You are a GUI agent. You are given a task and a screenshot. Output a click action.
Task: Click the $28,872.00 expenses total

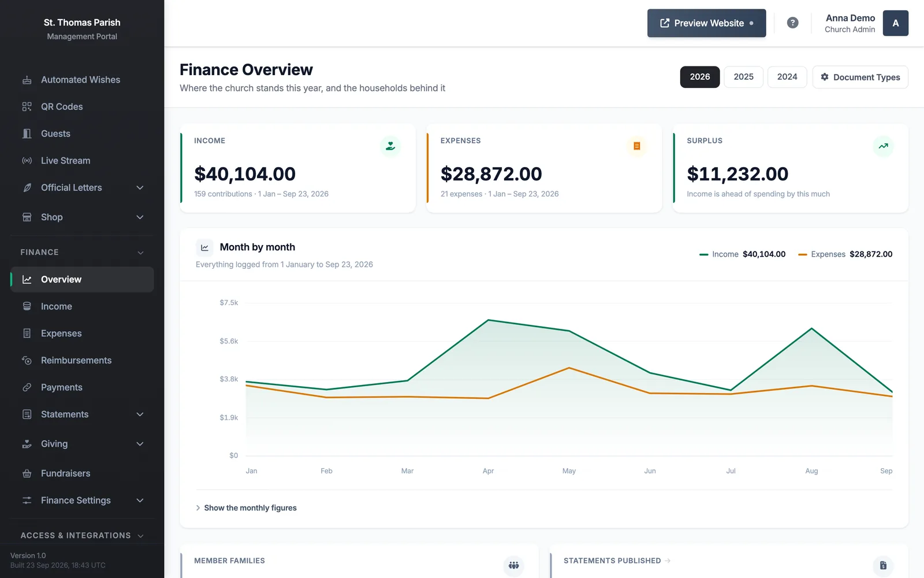(491, 173)
